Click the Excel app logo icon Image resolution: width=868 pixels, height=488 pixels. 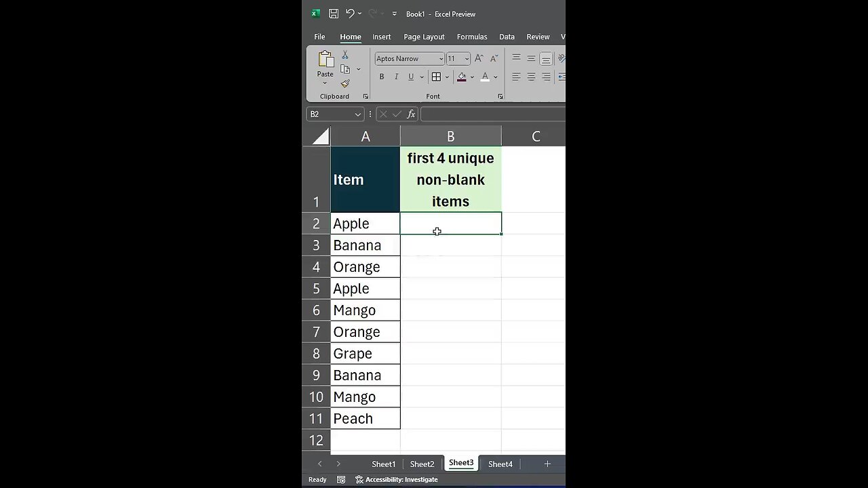point(315,14)
